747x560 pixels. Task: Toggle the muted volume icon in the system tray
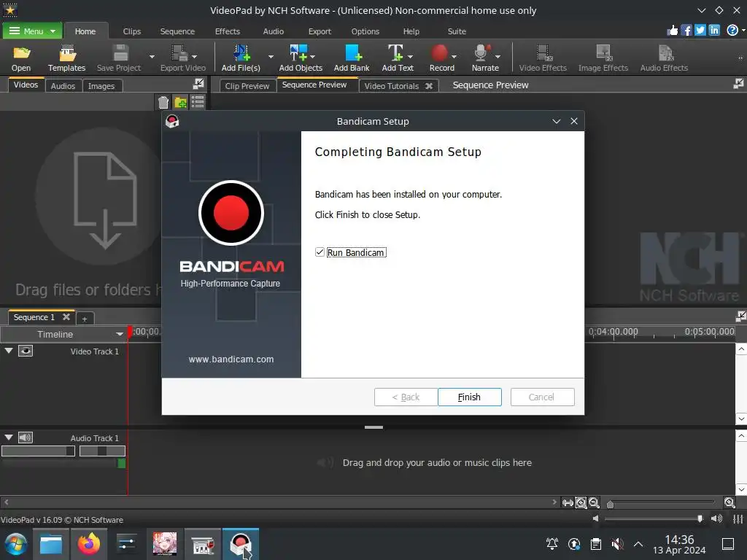coord(617,544)
